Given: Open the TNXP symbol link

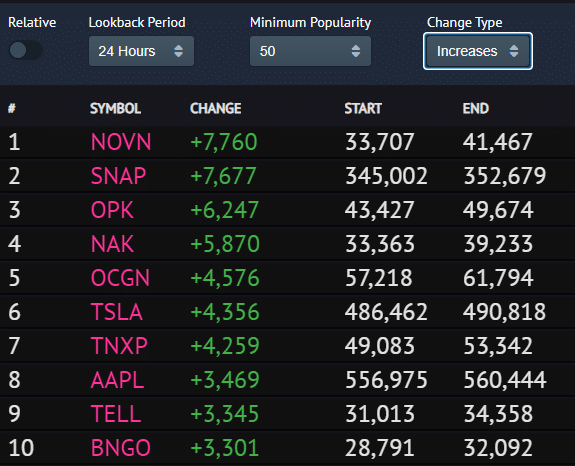Looking at the screenshot, I should (119, 346).
